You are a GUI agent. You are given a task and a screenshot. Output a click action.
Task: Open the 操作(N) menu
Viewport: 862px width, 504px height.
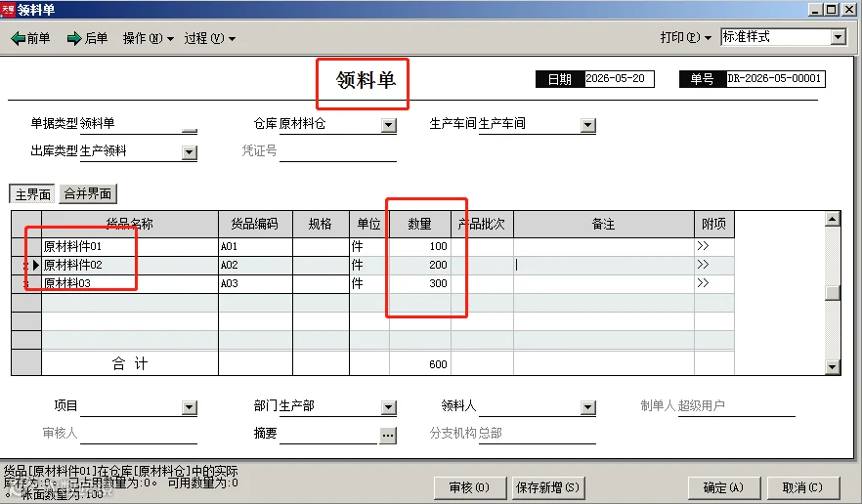[x=148, y=38]
